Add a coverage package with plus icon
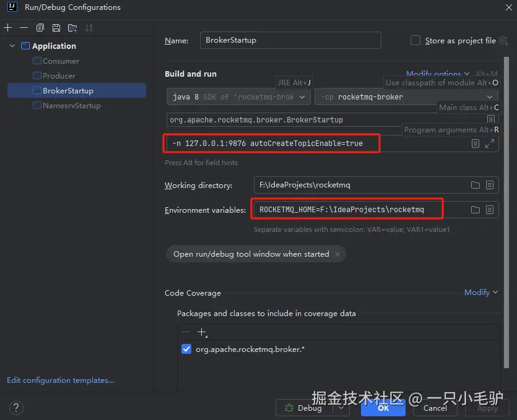 tap(202, 332)
